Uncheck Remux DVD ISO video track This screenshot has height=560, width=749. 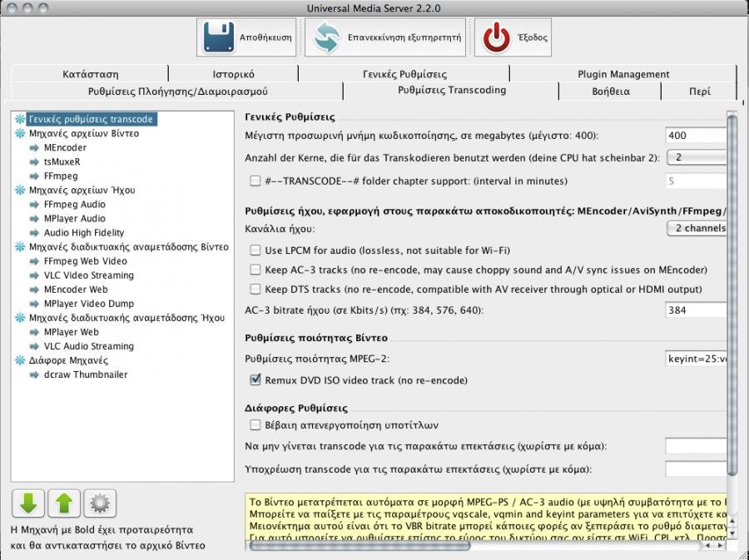pos(255,380)
